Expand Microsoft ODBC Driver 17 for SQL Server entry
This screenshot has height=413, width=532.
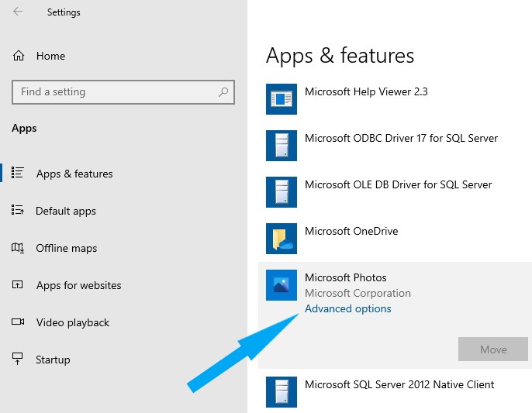pyautogui.click(x=396, y=146)
